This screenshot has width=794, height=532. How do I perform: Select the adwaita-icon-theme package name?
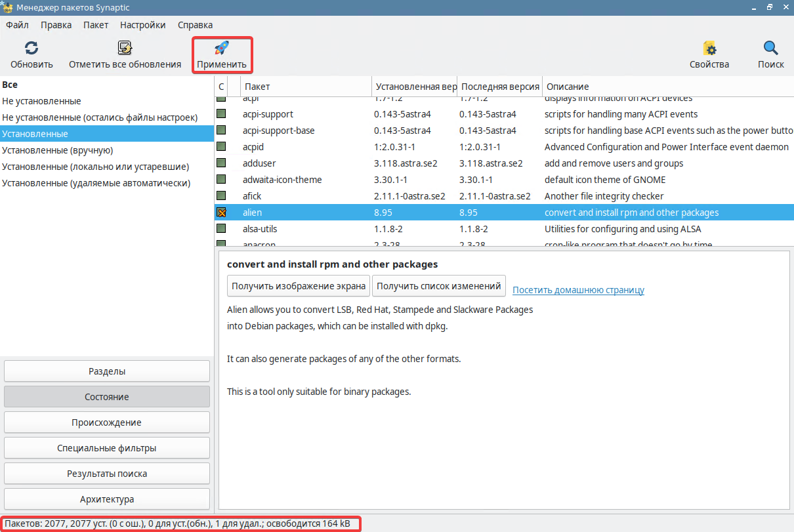282,180
